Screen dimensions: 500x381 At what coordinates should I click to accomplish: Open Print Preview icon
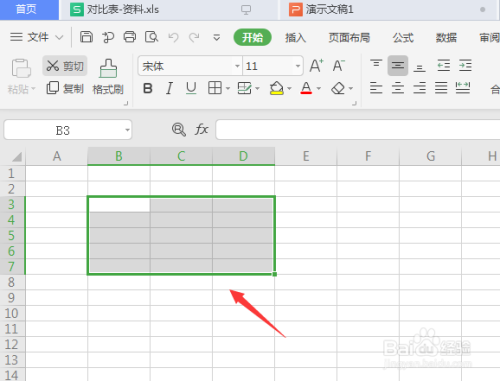pyautogui.click(x=151, y=37)
